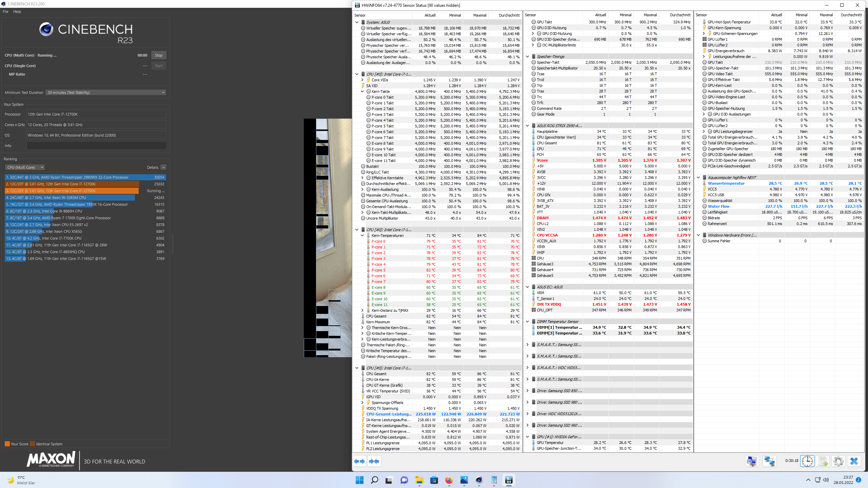Open File Explorer from the taskbar

[x=419, y=480]
